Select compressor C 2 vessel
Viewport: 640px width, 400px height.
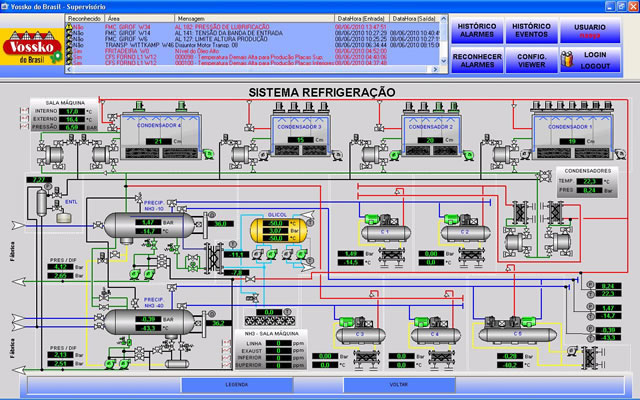(x=466, y=233)
